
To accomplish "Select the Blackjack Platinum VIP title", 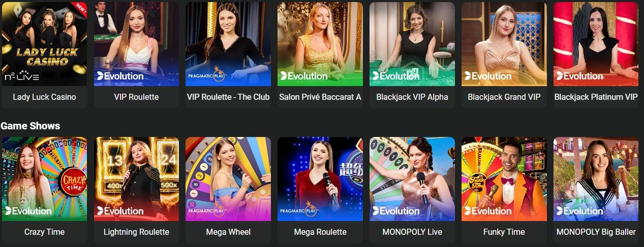I will (x=596, y=97).
